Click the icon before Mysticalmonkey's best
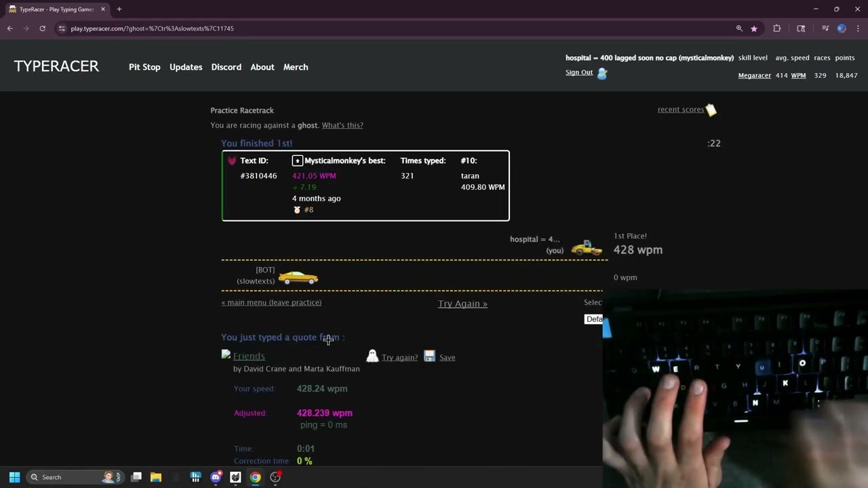The image size is (868, 488). (x=297, y=161)
